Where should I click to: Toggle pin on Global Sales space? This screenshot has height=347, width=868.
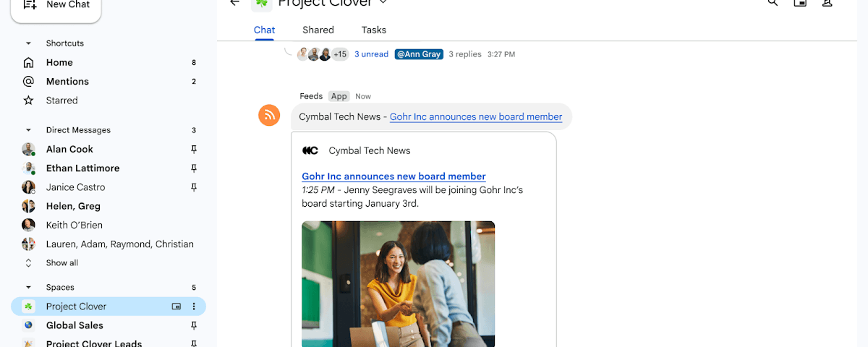click(193, 326)
